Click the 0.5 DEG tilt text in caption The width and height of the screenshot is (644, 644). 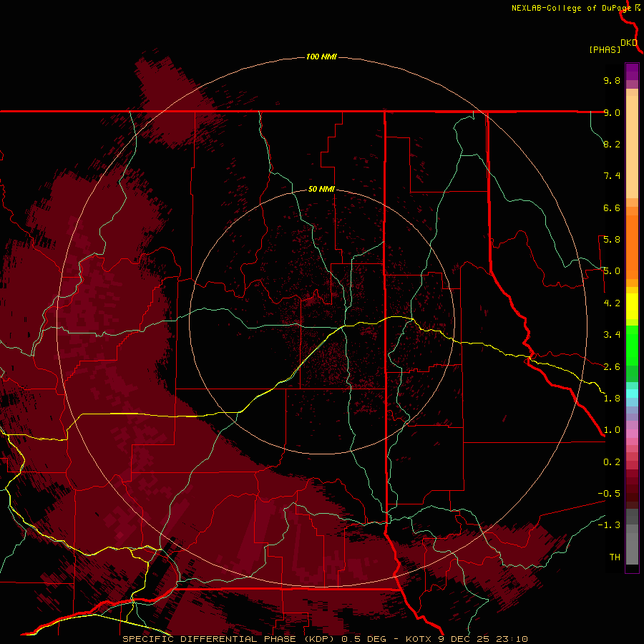[364, 639]
